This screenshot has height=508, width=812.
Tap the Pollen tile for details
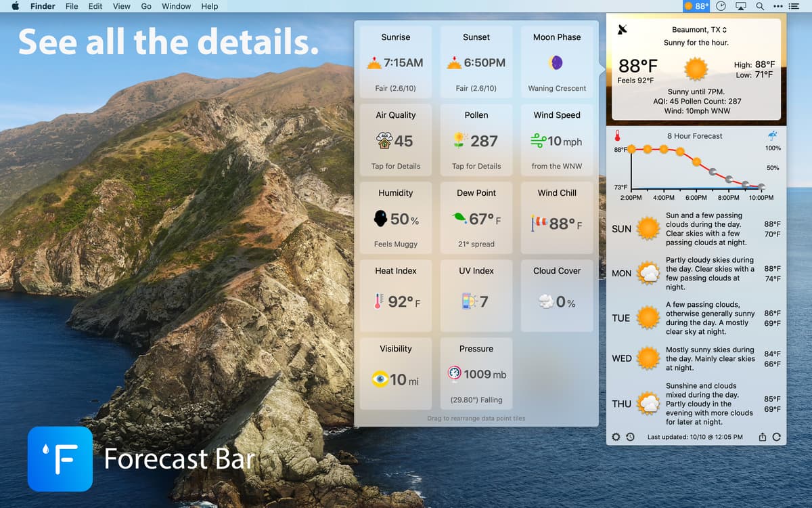pyautogui.click(x=476, y=140)
